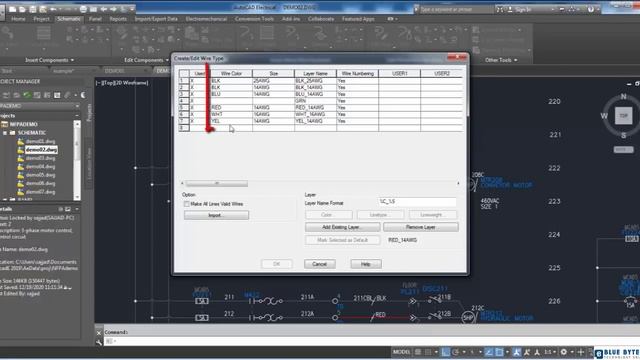The image size is (640, 360).
Task: Click the TOP face of the ViewCube
Action: click(x=623, y=116)
